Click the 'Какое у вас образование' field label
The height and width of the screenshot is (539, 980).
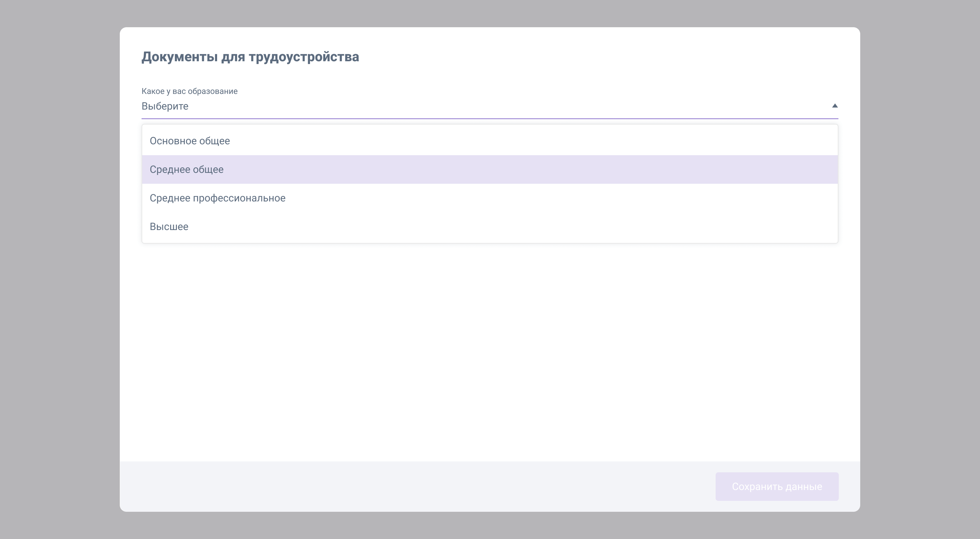190,91
